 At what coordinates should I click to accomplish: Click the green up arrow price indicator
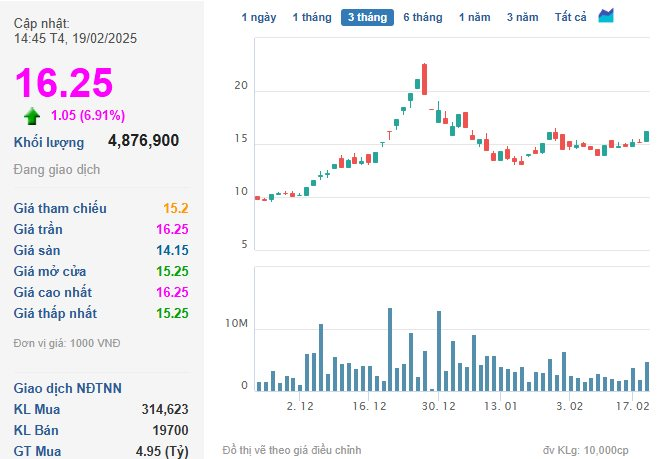click(32, 116)
